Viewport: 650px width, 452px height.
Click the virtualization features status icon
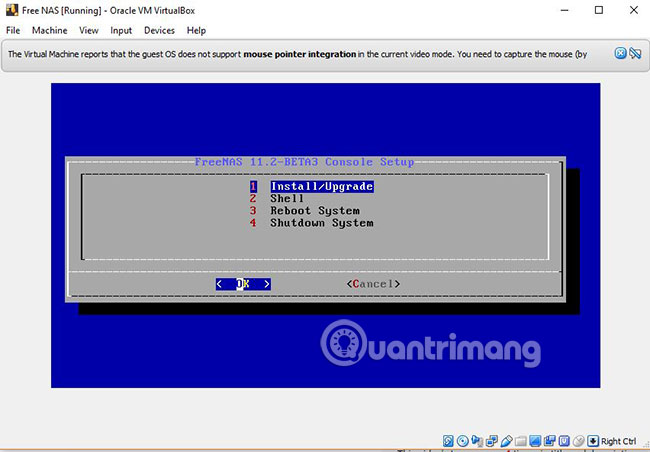pos(564,441)
